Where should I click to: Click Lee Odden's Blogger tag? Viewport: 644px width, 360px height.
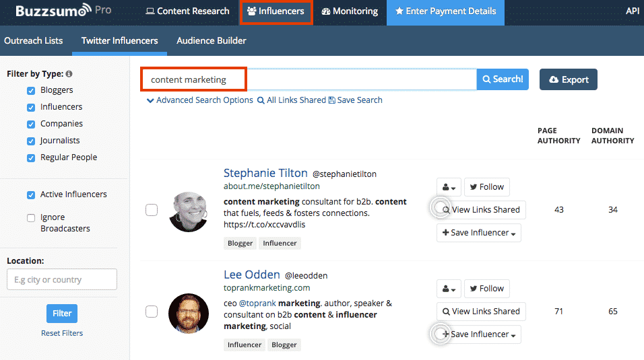coord(284,345)
